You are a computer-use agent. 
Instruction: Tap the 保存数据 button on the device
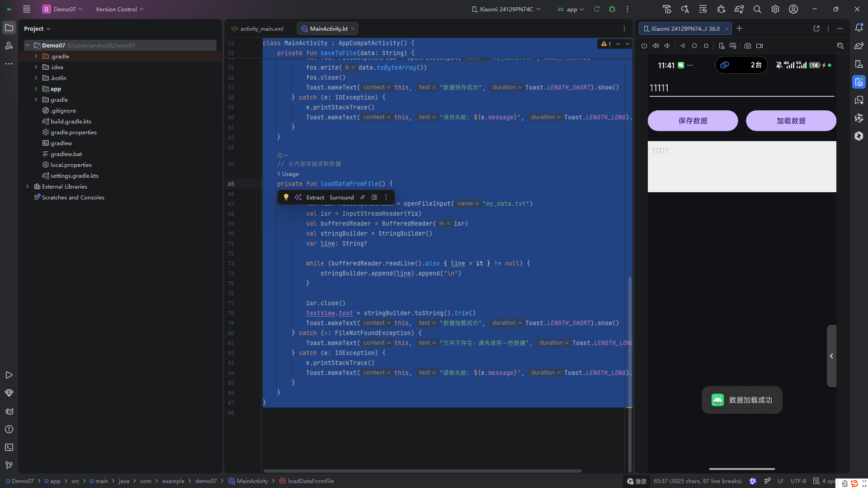693,121
